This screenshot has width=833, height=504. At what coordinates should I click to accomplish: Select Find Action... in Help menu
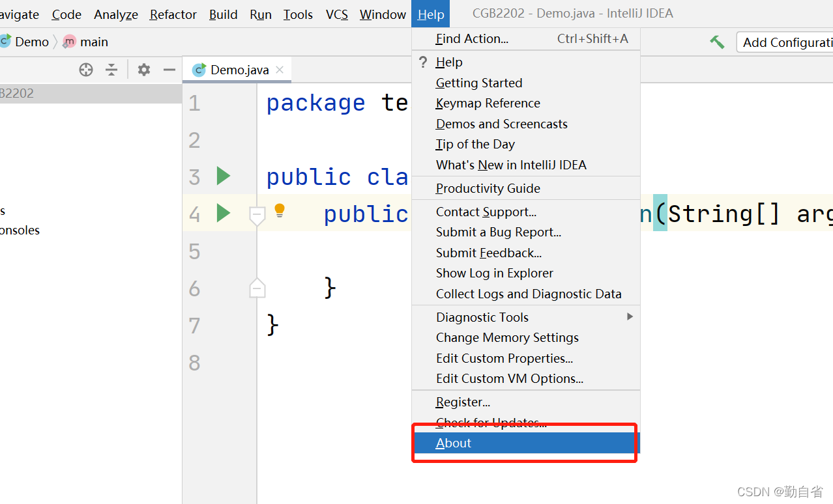pyautogui.click(x=526, y=39)
